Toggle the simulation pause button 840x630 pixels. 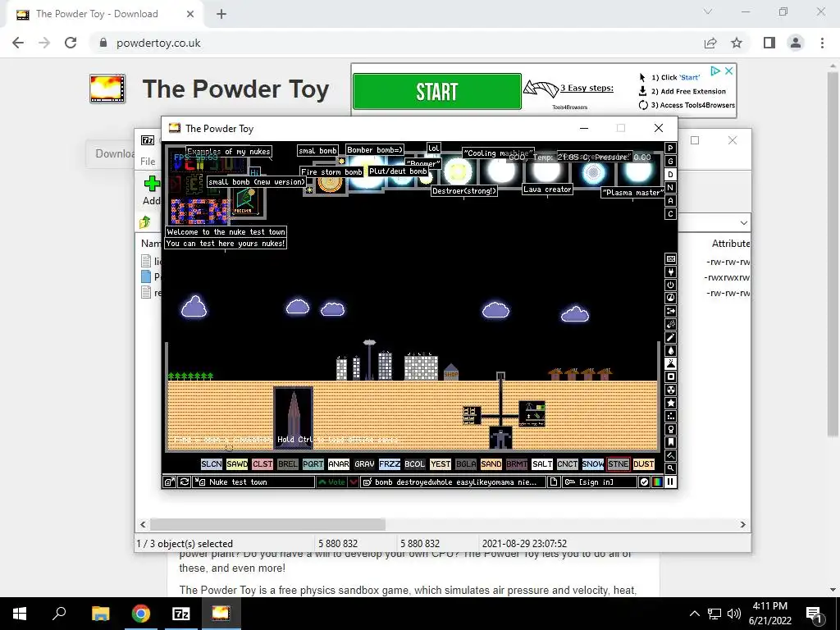click(670, 482)
